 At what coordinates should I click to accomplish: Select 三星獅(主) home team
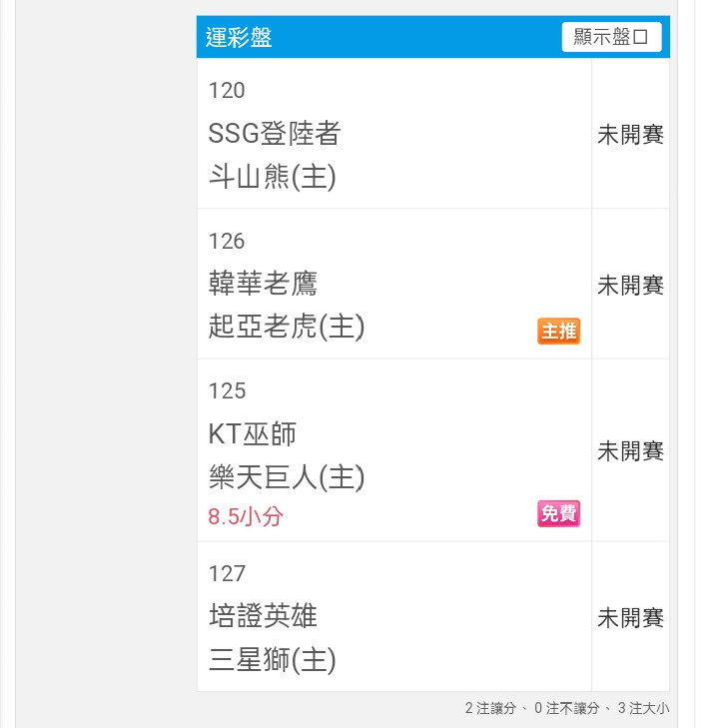pyautogui.click(x=272, y=660)
